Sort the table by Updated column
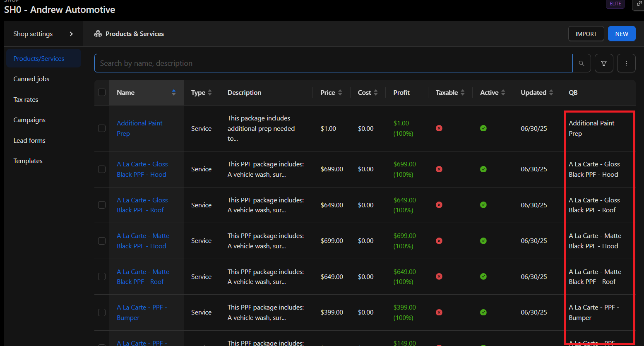The image size is (644, 346). coord(551,93)
